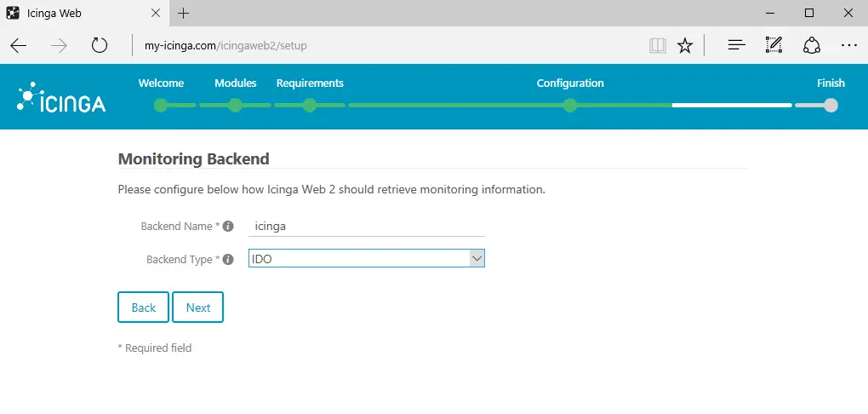Click the address bar URL
868x414 pixels.
(x=226, y=45)
